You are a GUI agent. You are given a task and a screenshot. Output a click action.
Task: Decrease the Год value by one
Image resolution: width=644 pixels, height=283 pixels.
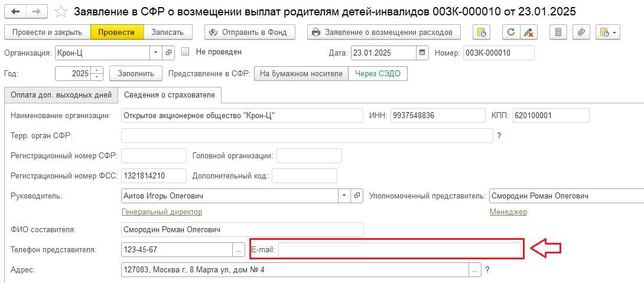[x=96, y=77]
